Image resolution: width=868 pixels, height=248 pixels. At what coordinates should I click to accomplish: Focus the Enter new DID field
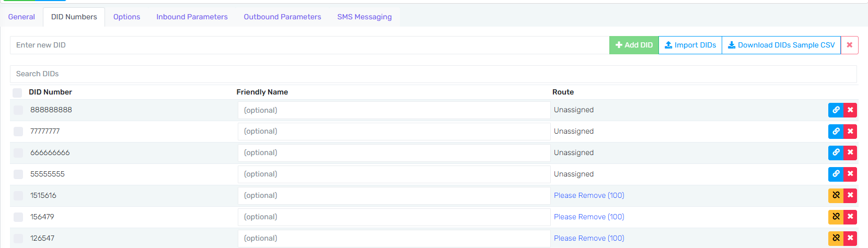(x=309, y=45)
